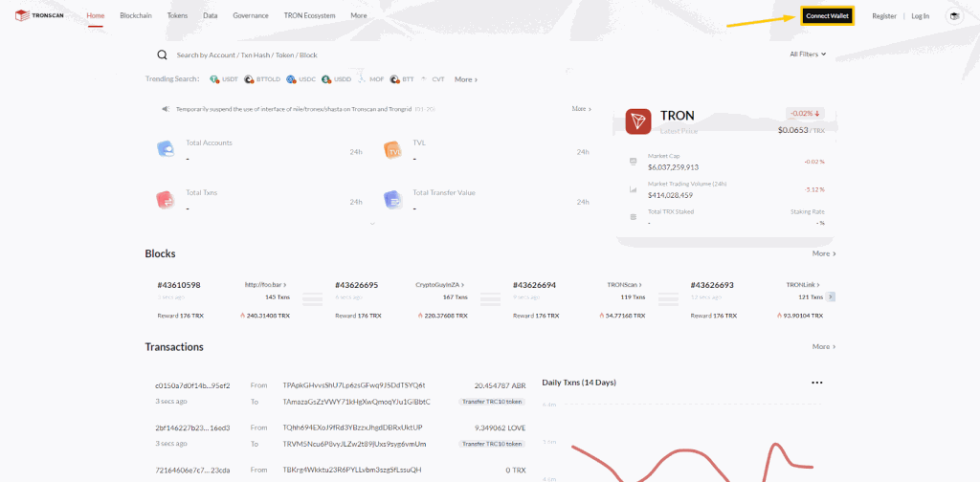Click the Register link
This screenshot has height=482, width=980.
tap(884, 16)
